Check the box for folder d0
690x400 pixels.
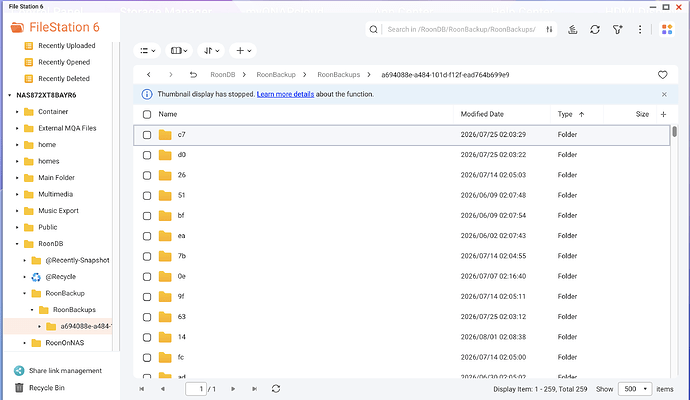tap(147, 155)
